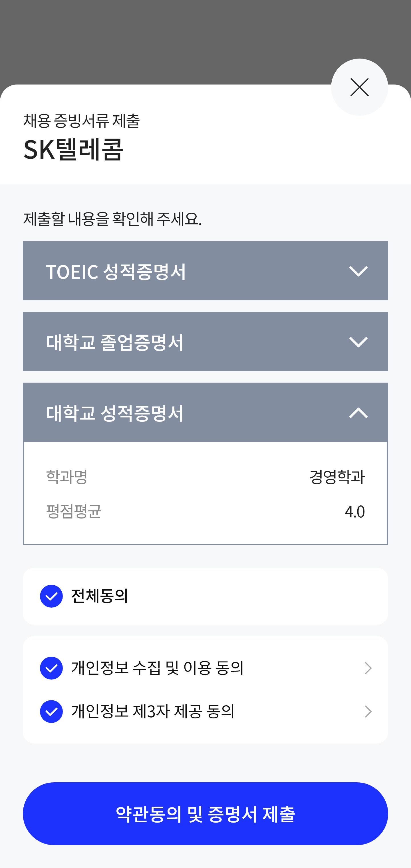Tap the SK텔레콤 company heading

73,149
